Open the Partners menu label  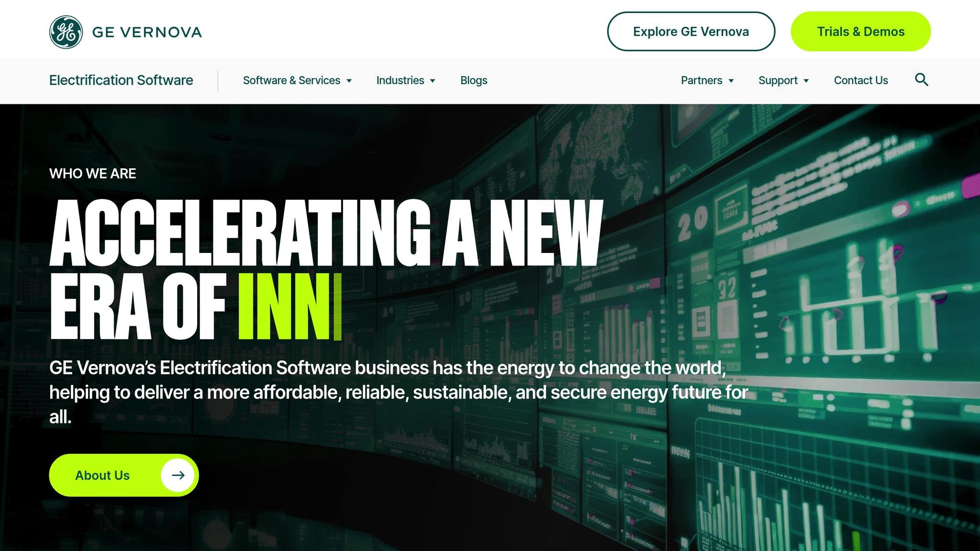tap(702, 80)
